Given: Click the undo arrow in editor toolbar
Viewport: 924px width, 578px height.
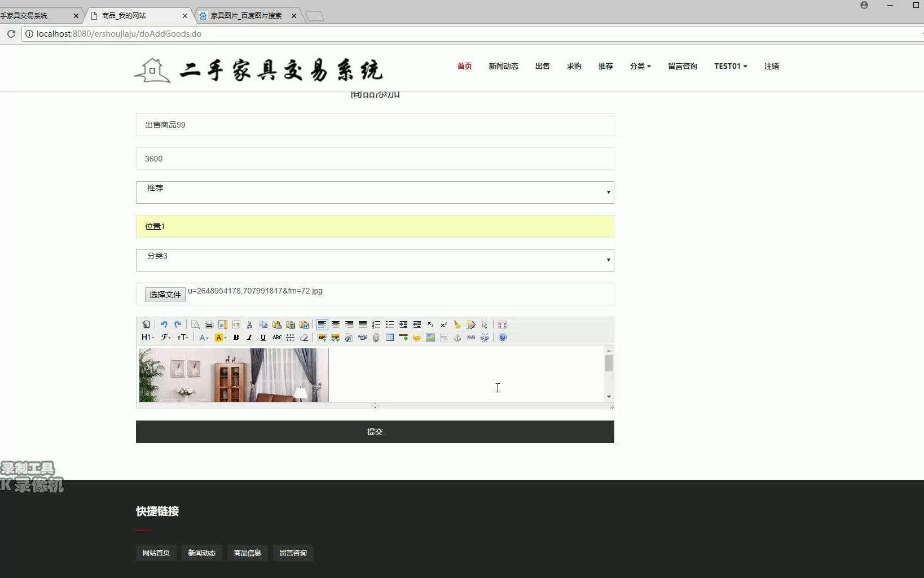Looking at the screenshot, I should point(164,325).
